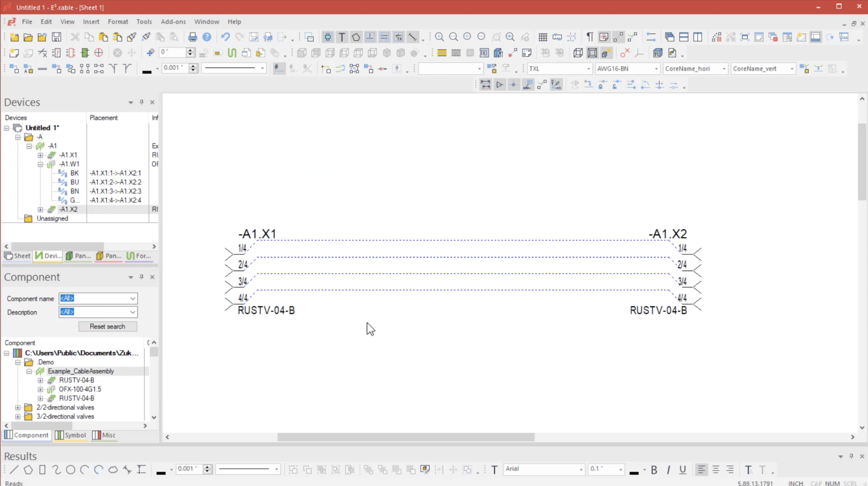Select the rectangle drawing tool in bottom toolbar
Viewport: 868px width, 486px height.
pyautogui.click(x=42, y=470)
